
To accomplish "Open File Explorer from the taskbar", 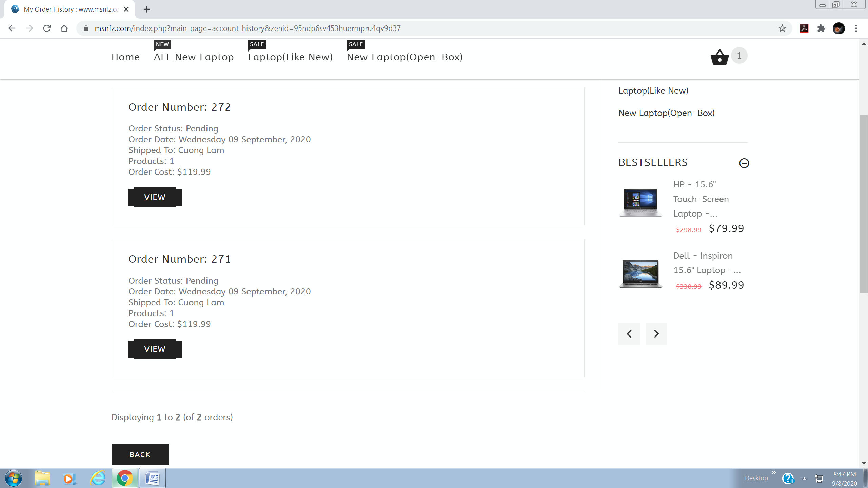I will (42, 478).
